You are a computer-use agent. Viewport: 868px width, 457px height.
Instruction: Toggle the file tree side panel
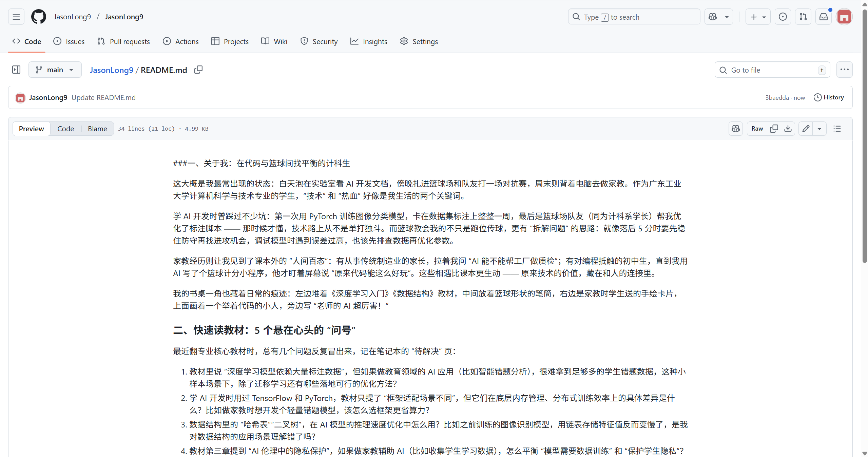(x=16, y=70)
